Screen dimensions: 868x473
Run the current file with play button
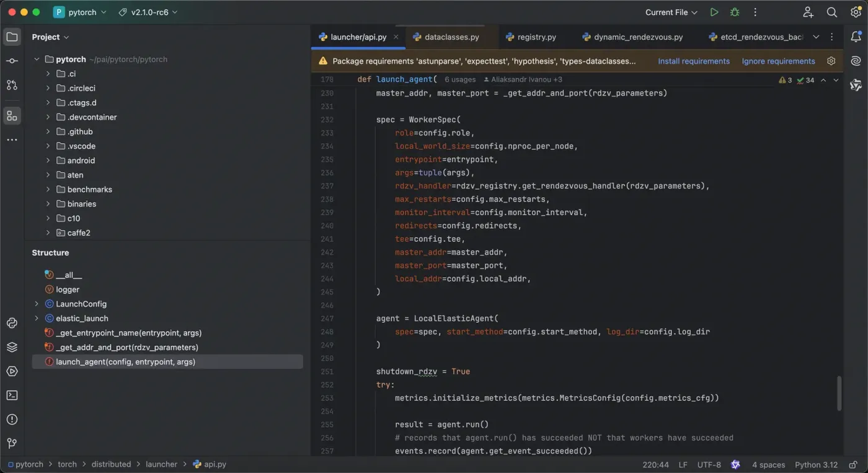click(714, 12)
